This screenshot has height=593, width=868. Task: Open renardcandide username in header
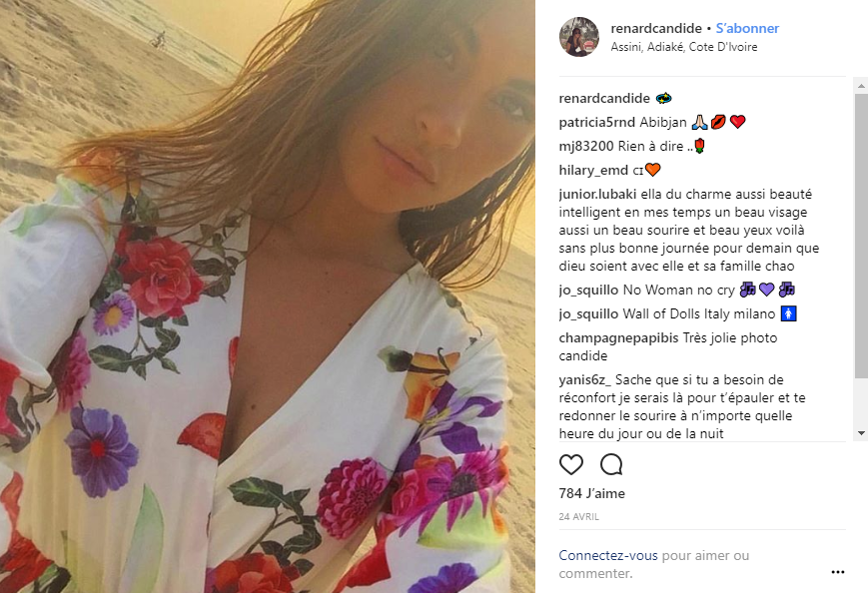click(656, 28)
